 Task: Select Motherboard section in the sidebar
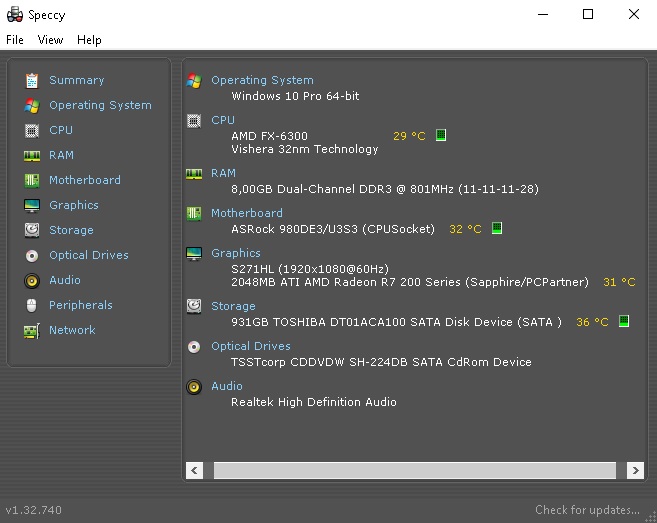point(85,180)
